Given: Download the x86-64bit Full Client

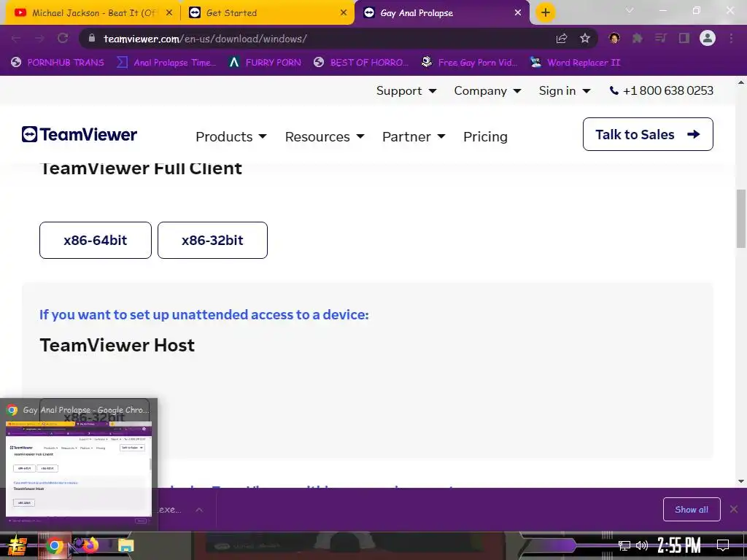Looking at the screenshot, I should 96,240.
